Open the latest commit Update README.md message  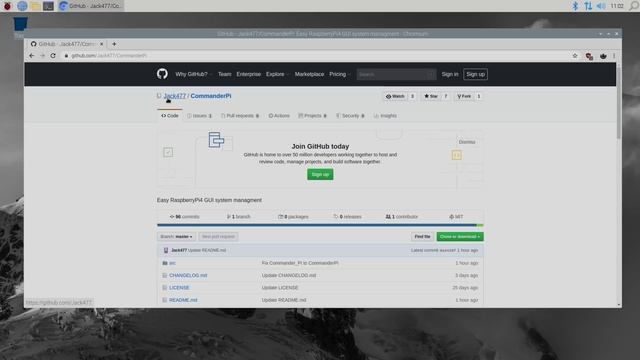coord(207,250)
